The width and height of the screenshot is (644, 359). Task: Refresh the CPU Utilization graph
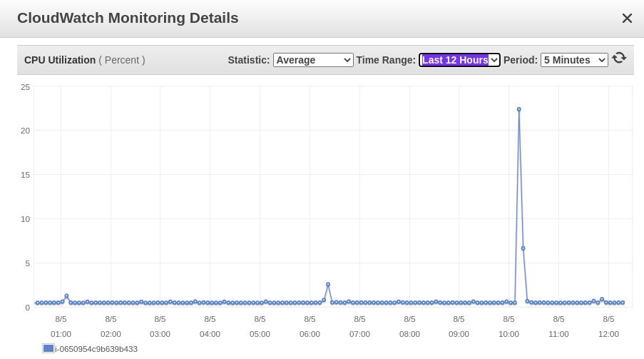click(x=619, y=58)
